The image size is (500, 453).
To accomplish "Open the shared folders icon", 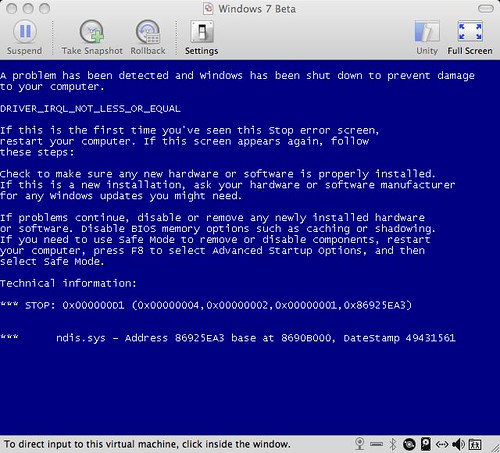I will (475, 444).
